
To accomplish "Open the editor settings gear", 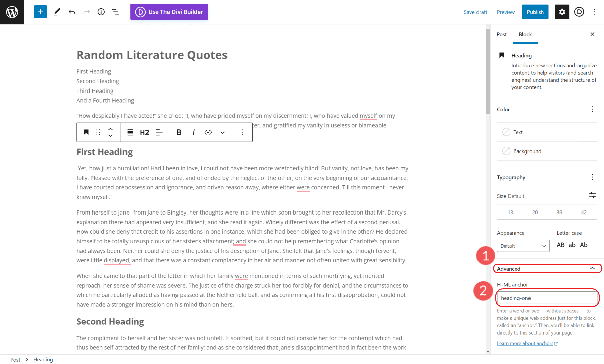I will point(562,12).
